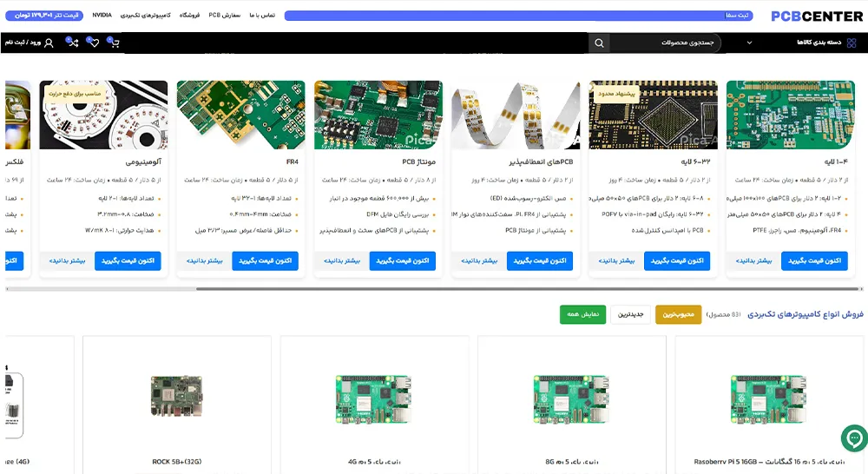
Task: Get price for FR4 card
Action: [x=265, y=260]
